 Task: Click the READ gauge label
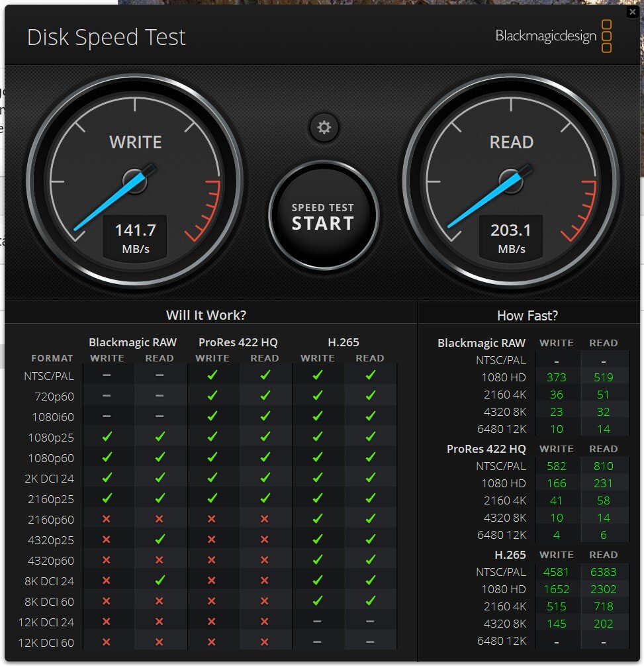[511, 142]
